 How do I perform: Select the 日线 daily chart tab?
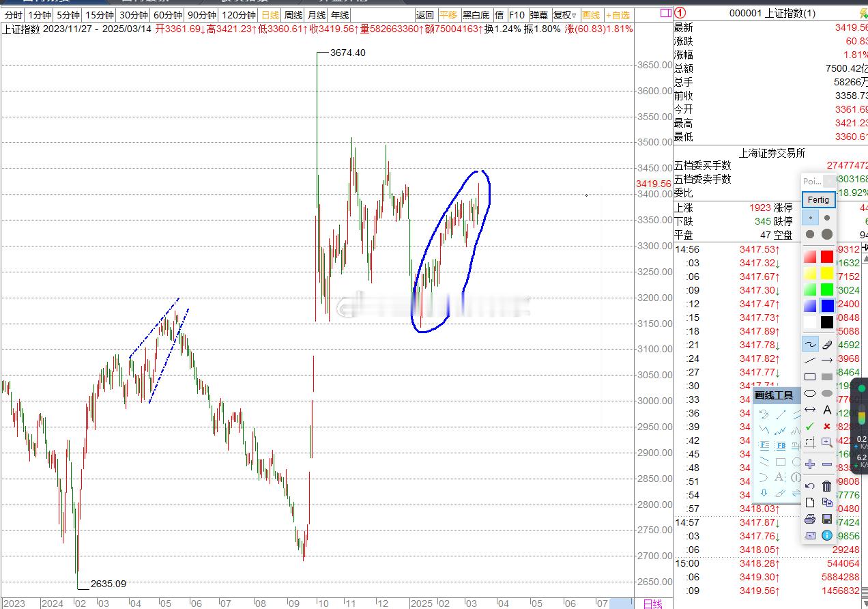[270, 15]
